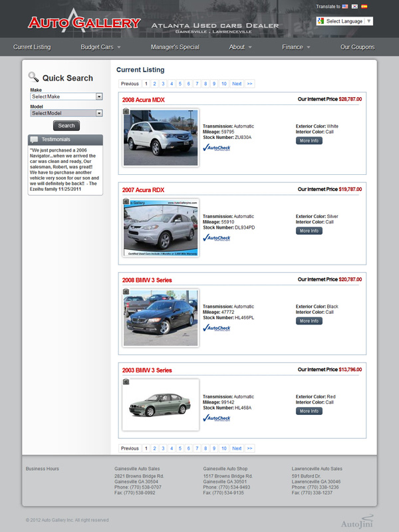Click Gainesville Auto Shop footer heading
Image resolution: width=399 pixels, height=532 pixels.
click(225, 469)
